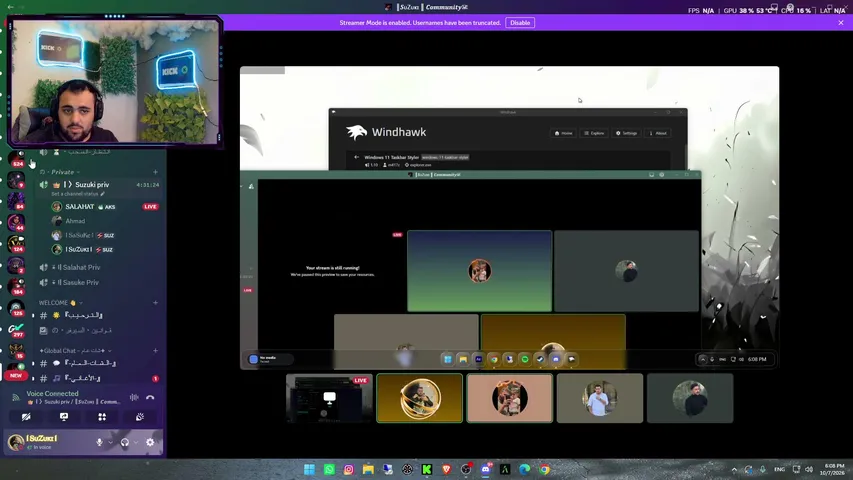This screenshot has height=480, width=853.
Task: Open the server with the 124 badge
Action: (16, 243)
